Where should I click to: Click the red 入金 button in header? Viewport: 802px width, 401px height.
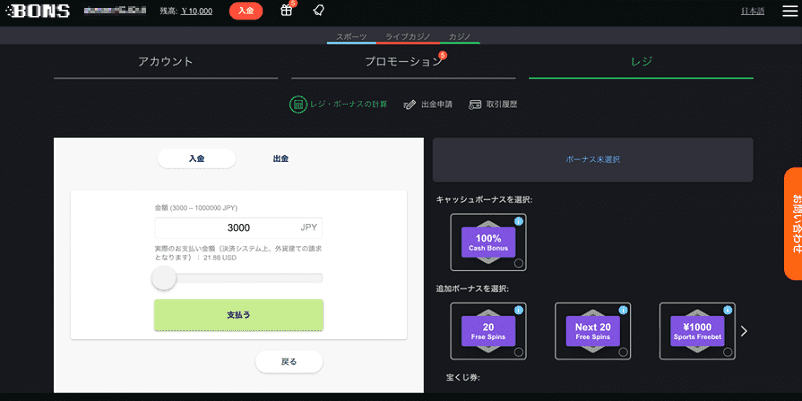[246, 11]
